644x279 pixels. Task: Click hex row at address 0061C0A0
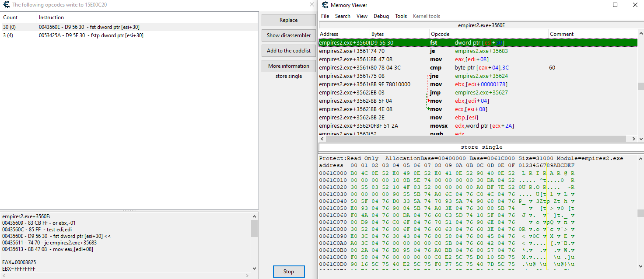(447, 243)
